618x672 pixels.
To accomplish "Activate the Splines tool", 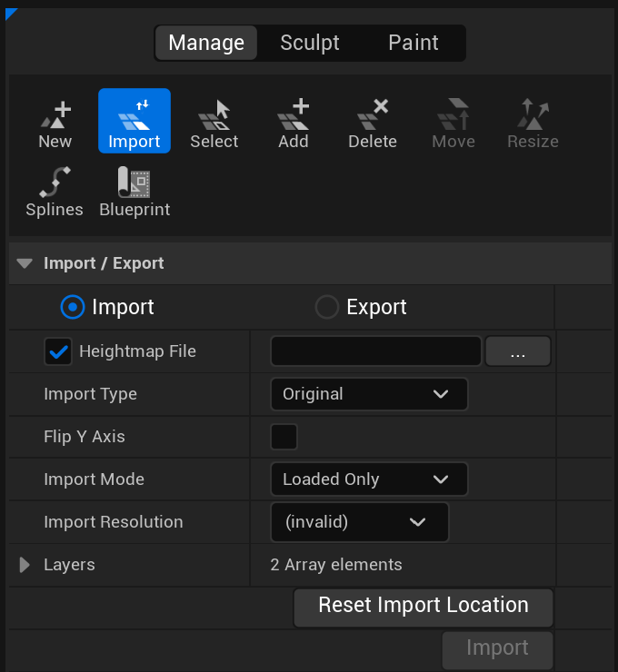I will point(55,193).
